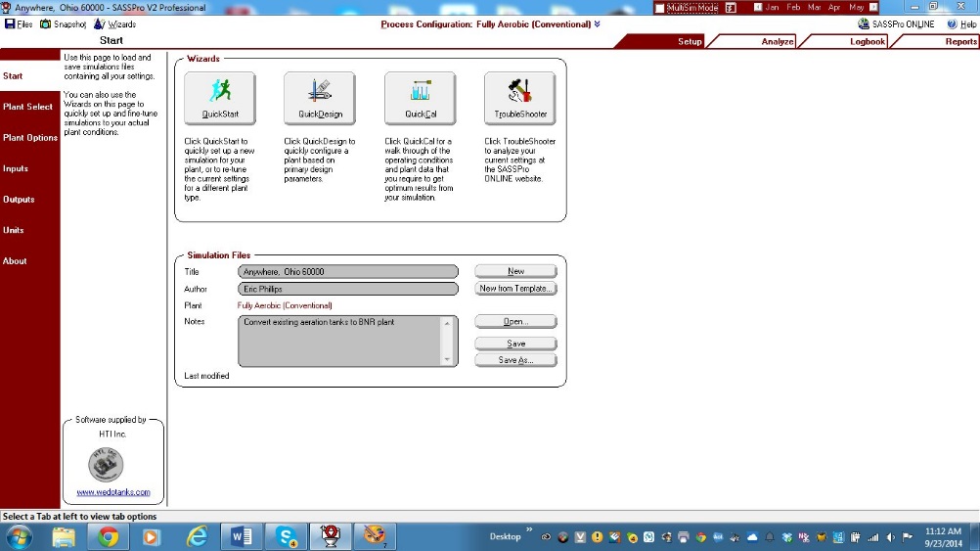980x551 pixels.
Task: Click the New from Template button
Action: coord(515,289)
